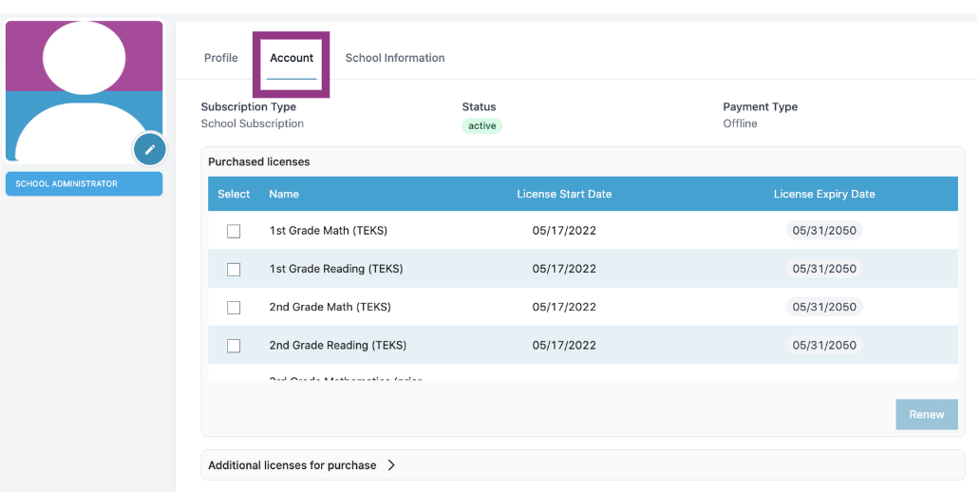Click 1st Grade Reading (TEKS) name

point(336,269)
